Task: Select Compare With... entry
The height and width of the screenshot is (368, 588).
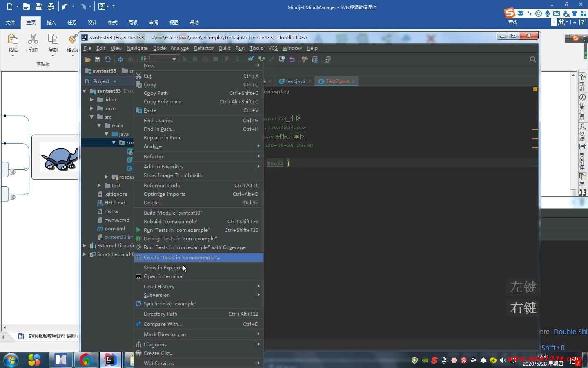Action: pos(198,324)
